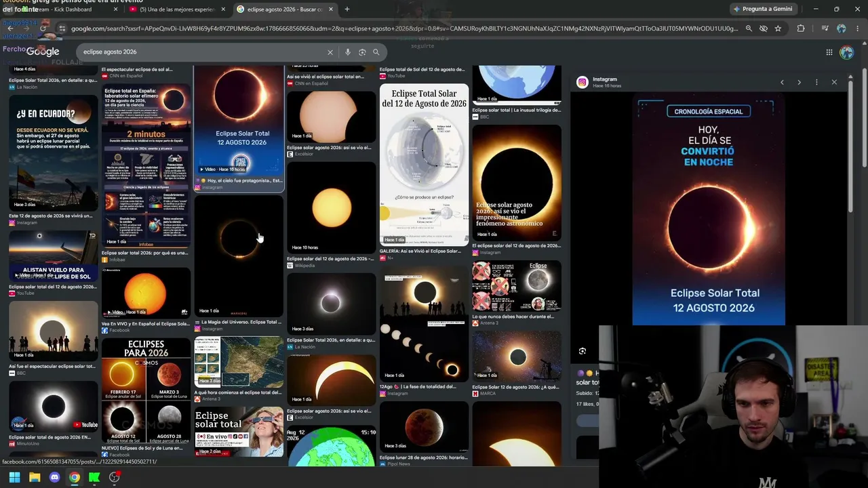
Task: Open 'Lo que nunca debes hacer durante el' link
Action: click(513, 317)
